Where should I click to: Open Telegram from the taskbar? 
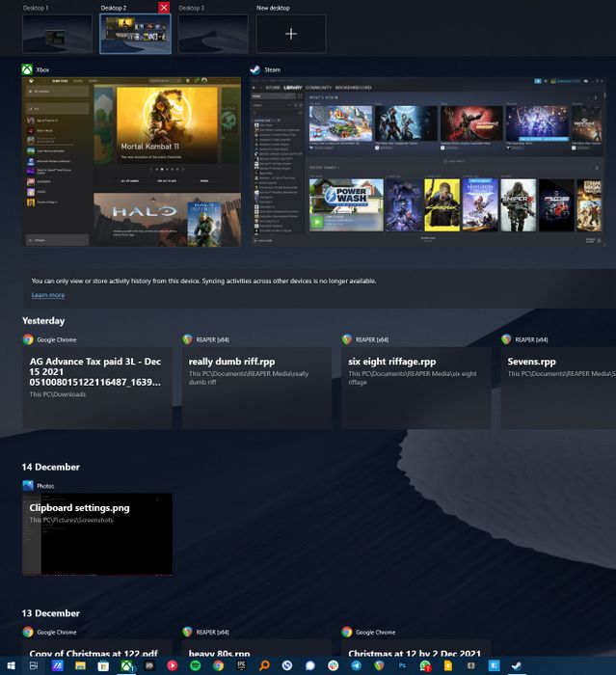pos(356,665)
